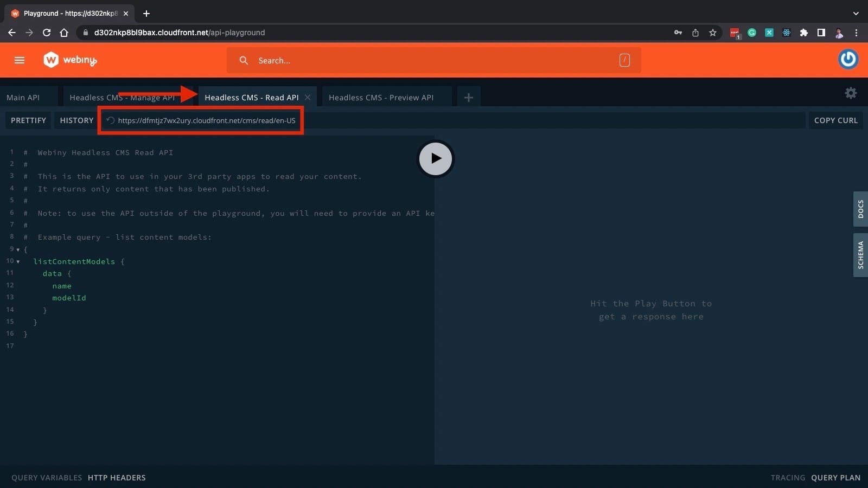Open the API Playground settings gear
This screenshot has height=488, width=868.
coord(851,93)
